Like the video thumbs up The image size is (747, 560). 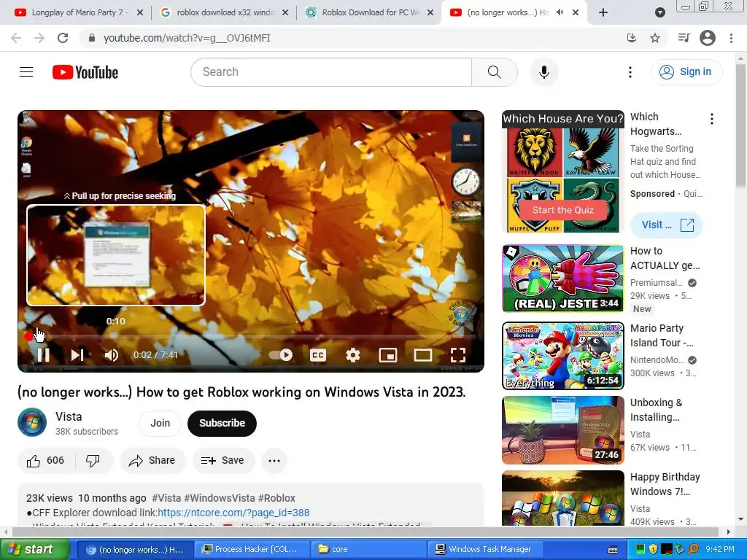(46, 461)
